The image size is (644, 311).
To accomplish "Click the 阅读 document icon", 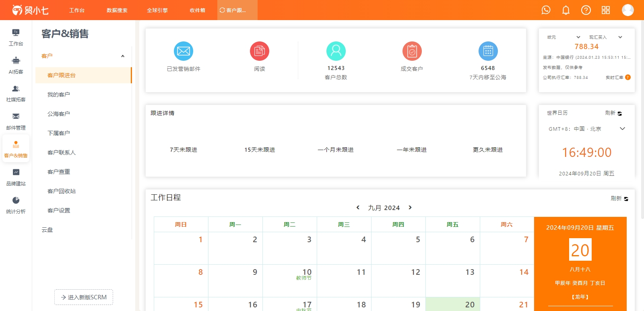I will pos(260,51).
